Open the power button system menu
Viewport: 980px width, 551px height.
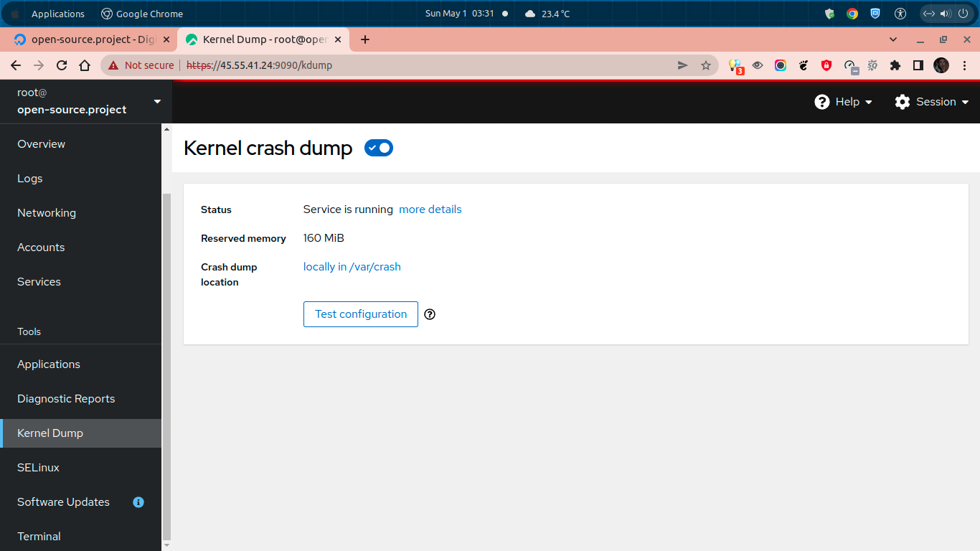[962, 14]
